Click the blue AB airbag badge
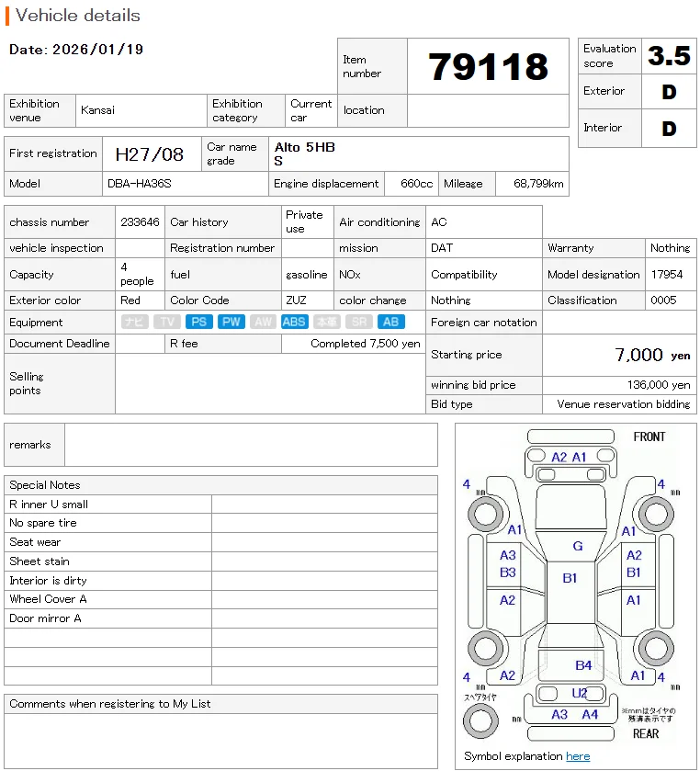The height and width of the screenshot is (771, 700). click(390, 322)
